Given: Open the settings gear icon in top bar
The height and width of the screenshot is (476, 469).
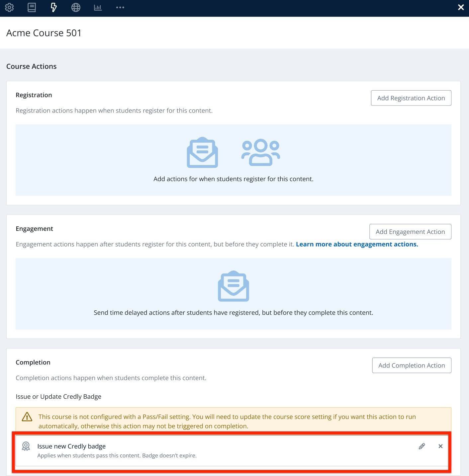Looking at the screenshot, I should coord(9,7).
